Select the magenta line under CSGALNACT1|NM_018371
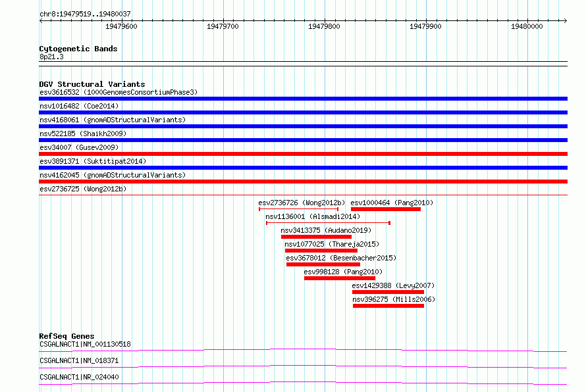 (x=303, y=366)
